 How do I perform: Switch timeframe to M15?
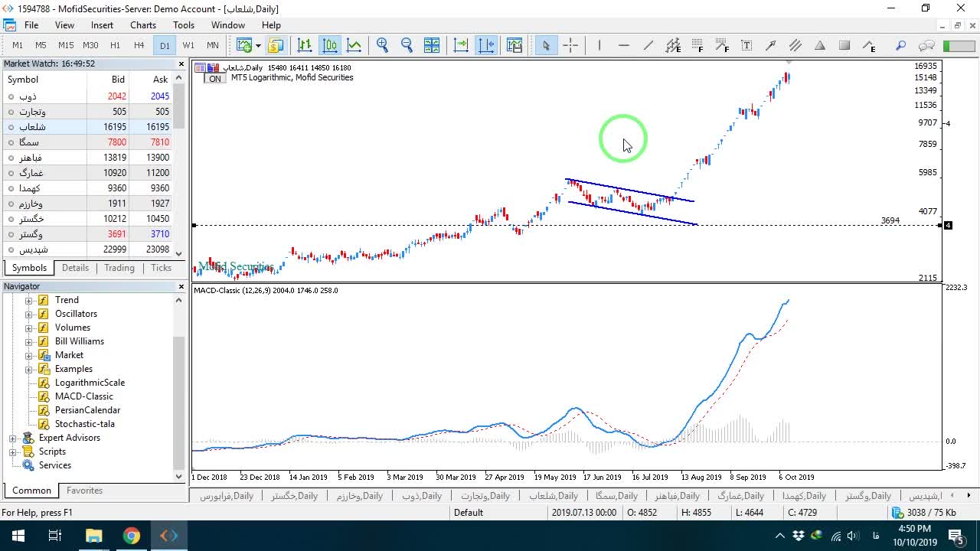[x=66, y=45]
